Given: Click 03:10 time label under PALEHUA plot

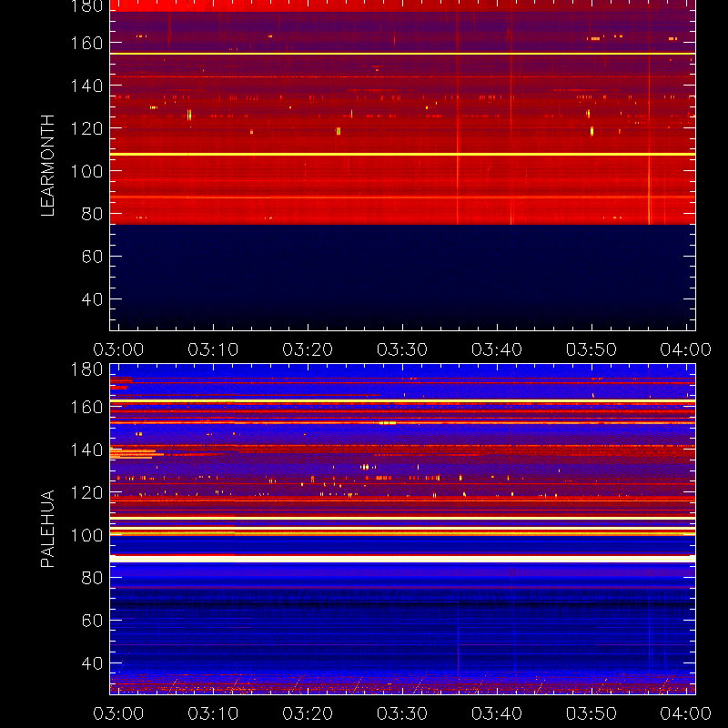Looking at the screenshot, I should 213,713.
